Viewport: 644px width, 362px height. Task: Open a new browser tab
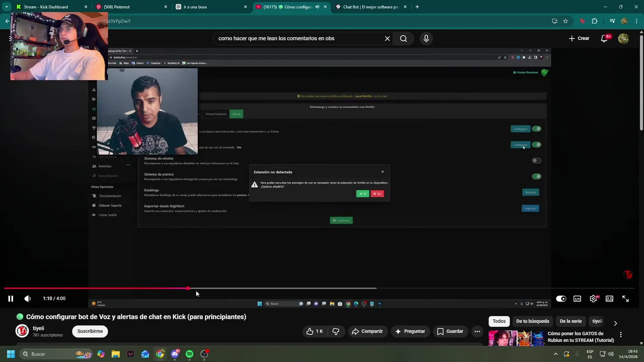coord(417,7)
